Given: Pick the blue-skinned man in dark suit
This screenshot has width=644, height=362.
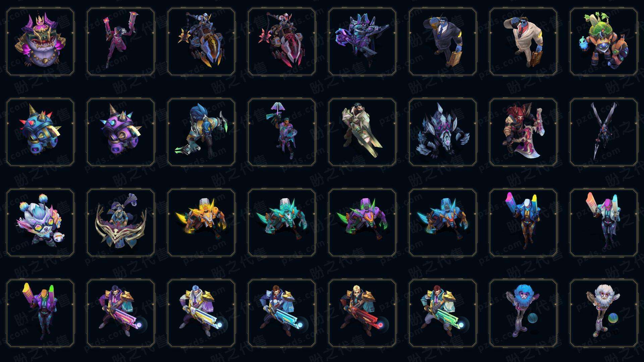Looking at the screenshot, I should click(x=443, y=42).
